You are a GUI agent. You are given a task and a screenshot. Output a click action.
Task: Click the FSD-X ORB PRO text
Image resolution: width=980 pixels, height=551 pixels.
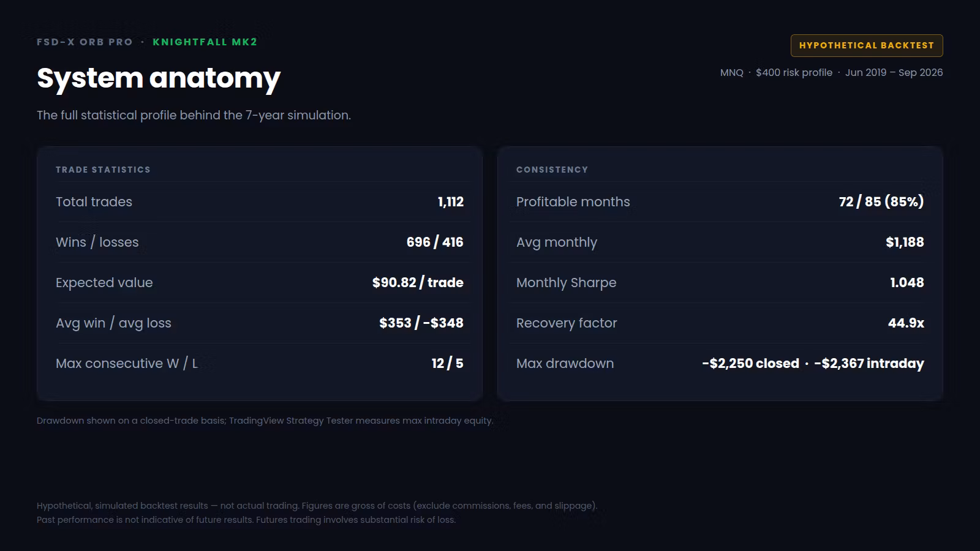click(85, 42)
